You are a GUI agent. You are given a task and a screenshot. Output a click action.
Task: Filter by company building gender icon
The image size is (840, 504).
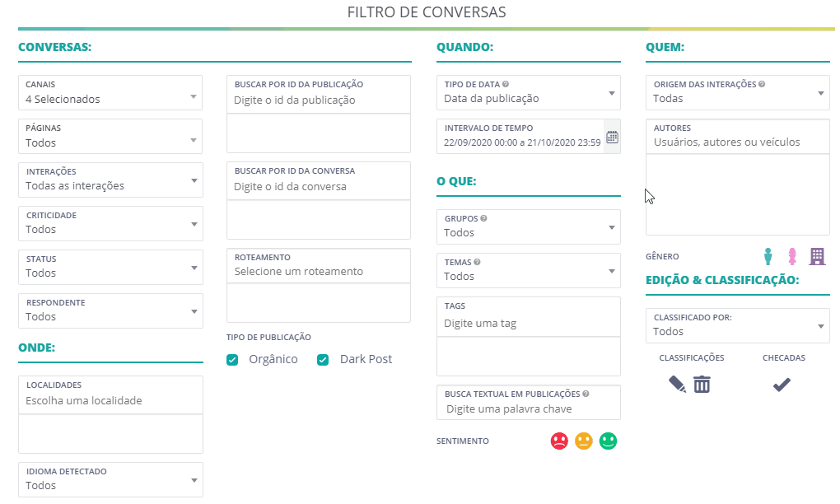point(816,256)
